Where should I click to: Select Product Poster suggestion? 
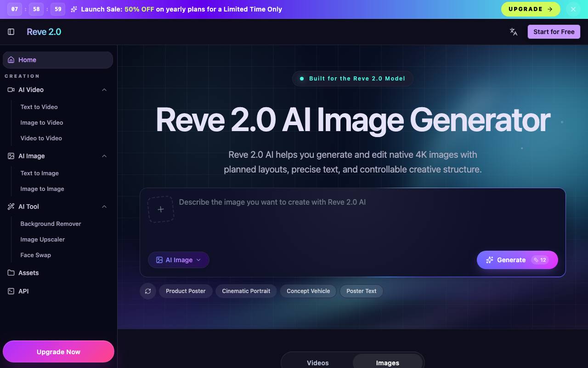(x=186, y=291)
